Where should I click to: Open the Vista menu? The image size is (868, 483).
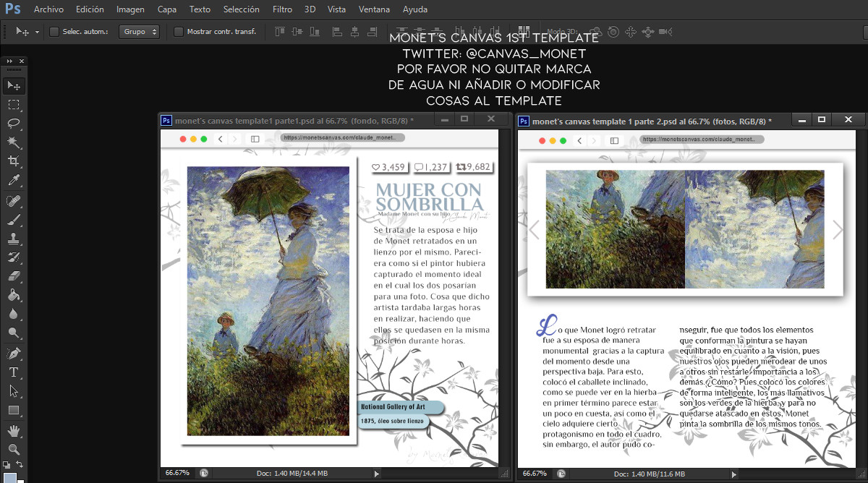click(336, 9)
